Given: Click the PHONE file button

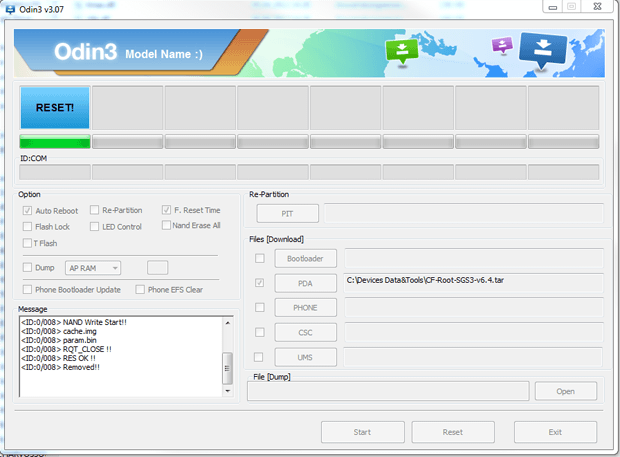Looking at the screenshot, I should [x=306, y=308].
